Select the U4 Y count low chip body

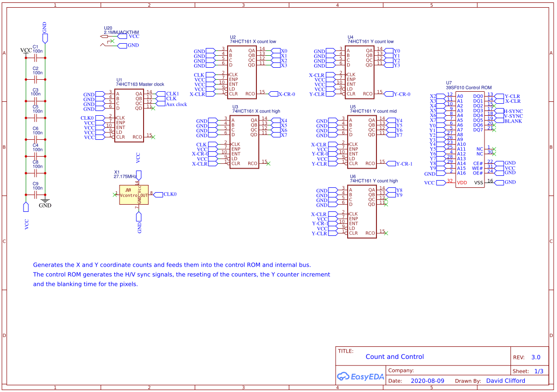coord(360,73)
